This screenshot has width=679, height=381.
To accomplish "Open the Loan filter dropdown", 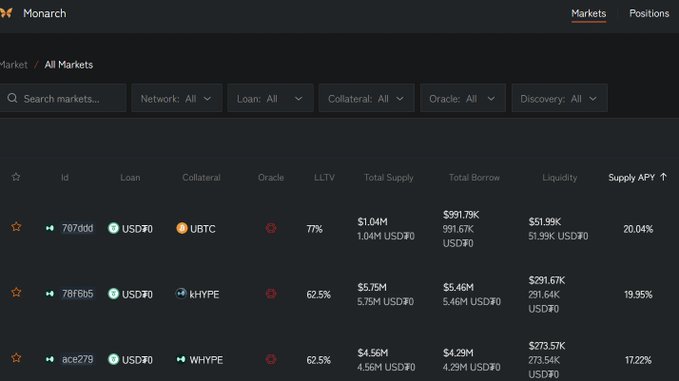I will 270,98.
